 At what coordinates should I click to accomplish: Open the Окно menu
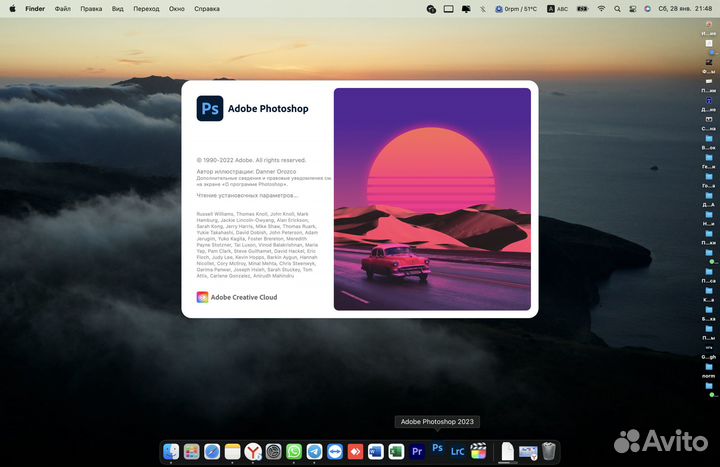point(177,9)
